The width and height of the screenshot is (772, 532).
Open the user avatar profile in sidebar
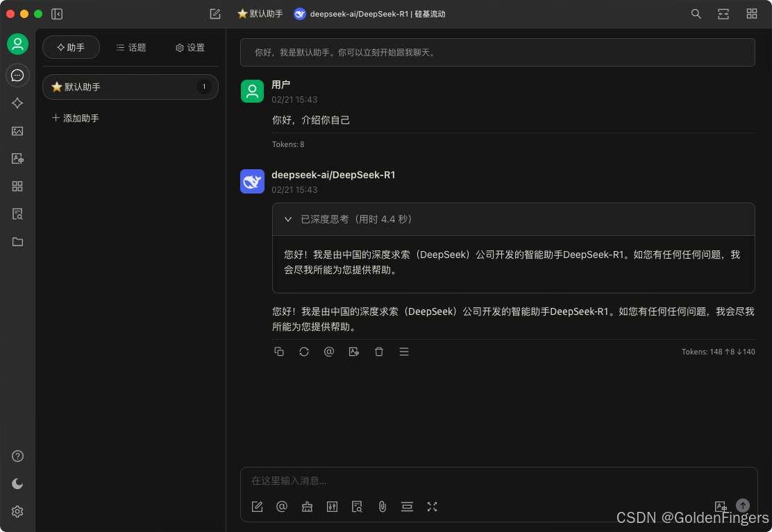click(x=18, y=44)
